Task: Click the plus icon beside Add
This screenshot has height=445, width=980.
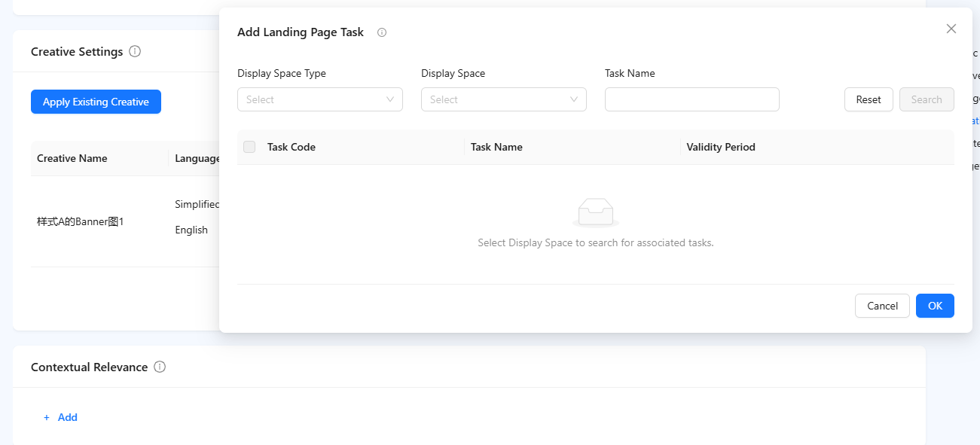Action: pyautogui.click(x=47, y=417)
